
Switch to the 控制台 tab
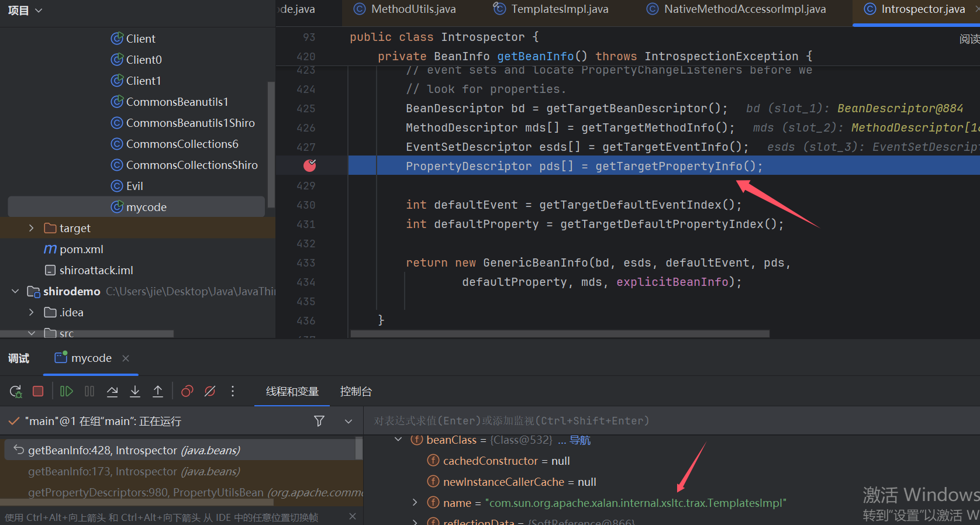coord(356,391)
